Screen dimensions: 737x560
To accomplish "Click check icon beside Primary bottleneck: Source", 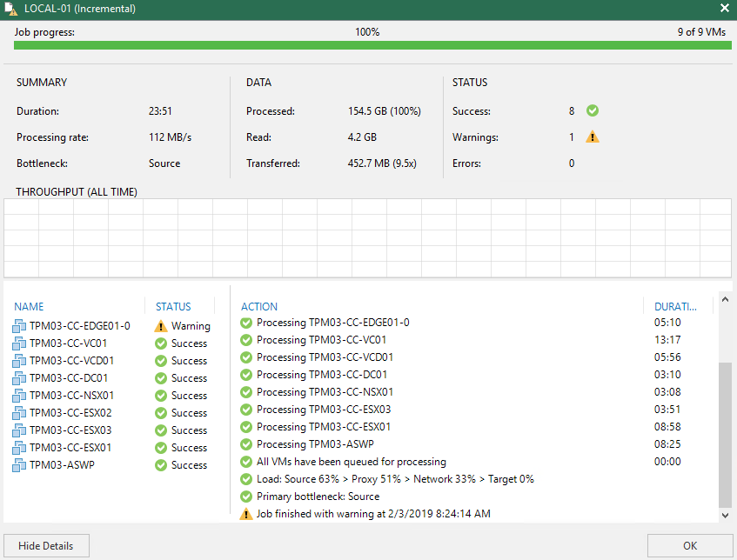I will [246, 497].
